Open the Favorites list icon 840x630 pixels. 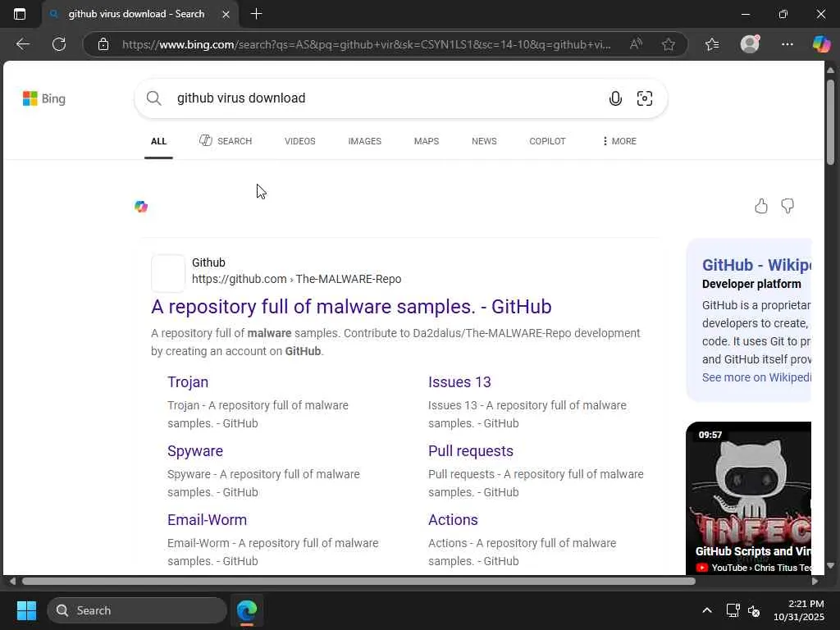[712, 44]
